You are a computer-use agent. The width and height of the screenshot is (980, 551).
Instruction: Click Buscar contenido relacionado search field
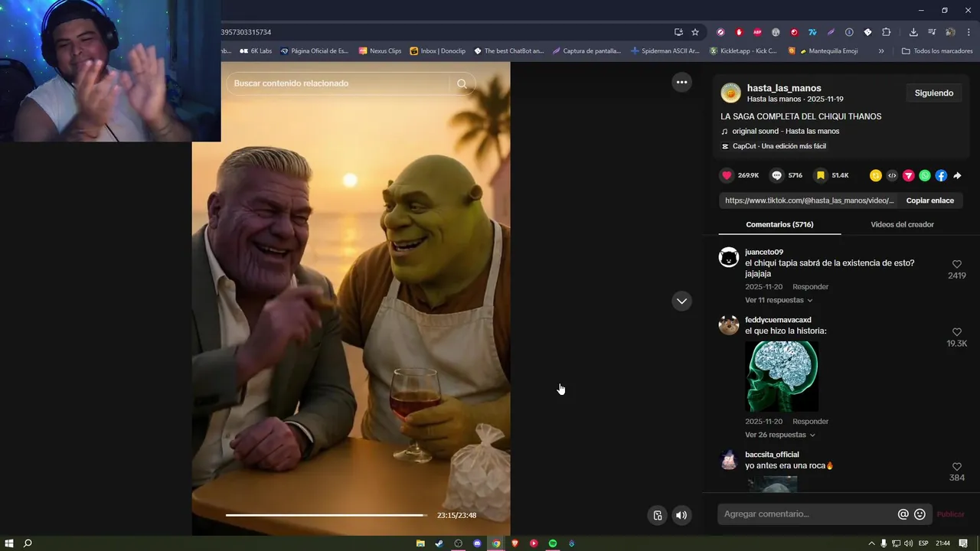pyautogui.click(x=341, y=83)
